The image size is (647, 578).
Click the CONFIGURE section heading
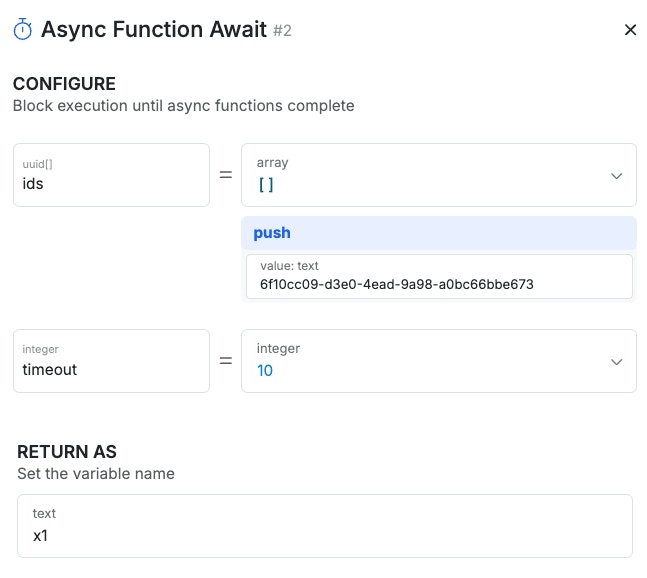pos(64,84)
